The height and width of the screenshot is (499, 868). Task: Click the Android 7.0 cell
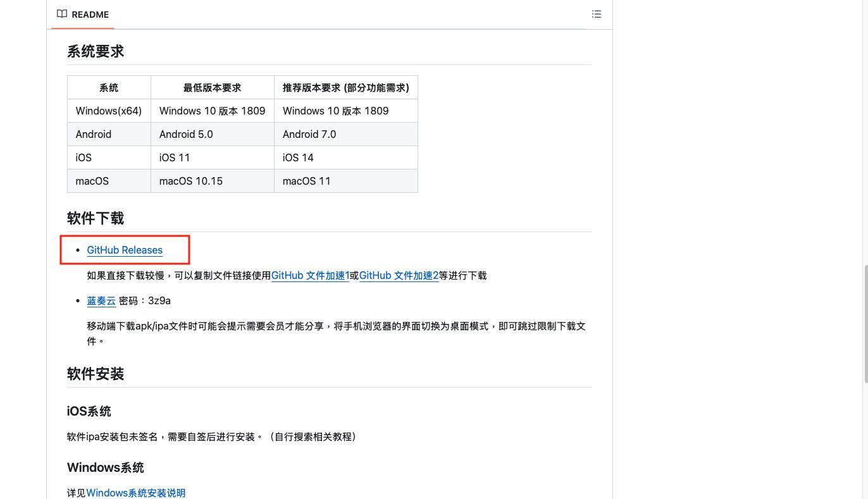tap(346, 134)
